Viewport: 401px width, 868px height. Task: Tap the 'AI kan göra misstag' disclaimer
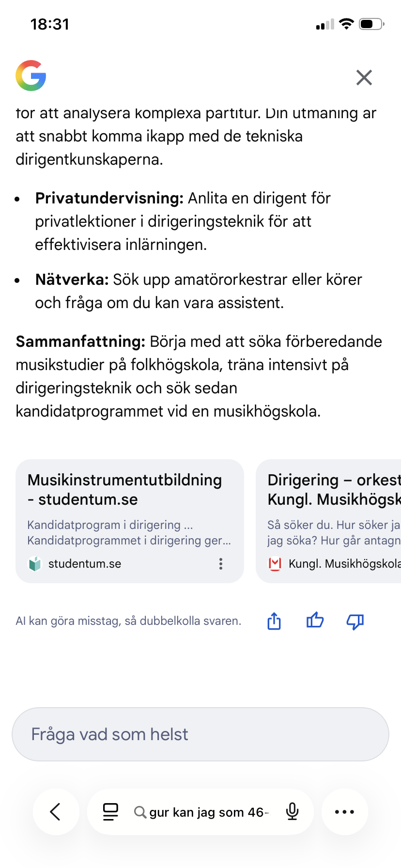pos(128,621)
